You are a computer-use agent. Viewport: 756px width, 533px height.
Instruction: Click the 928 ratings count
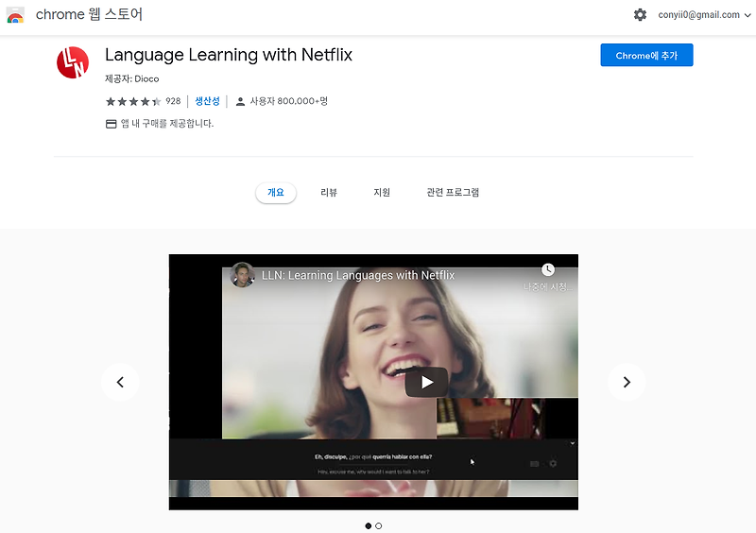[x=173, y=101]
